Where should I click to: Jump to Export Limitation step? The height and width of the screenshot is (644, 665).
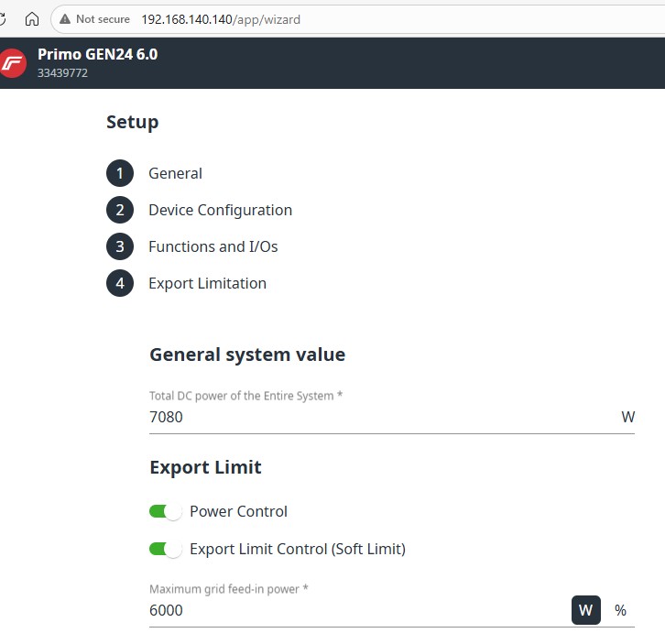tap(207, 283)
